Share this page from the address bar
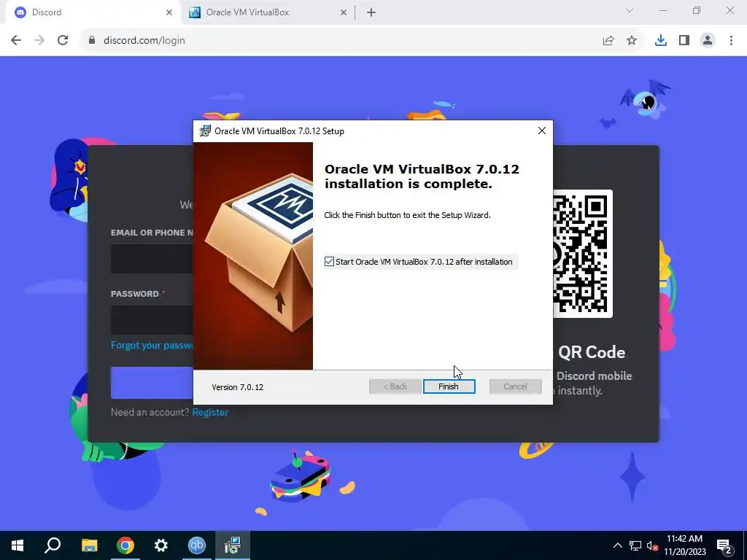Image resolution: width=747 pixels, height=560 pixels. (608, 41)
